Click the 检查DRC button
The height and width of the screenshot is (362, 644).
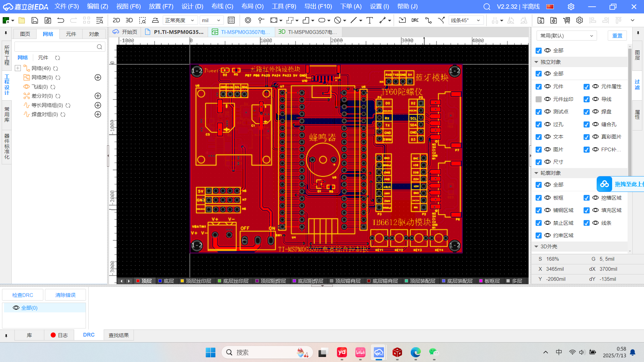[22, 295]
